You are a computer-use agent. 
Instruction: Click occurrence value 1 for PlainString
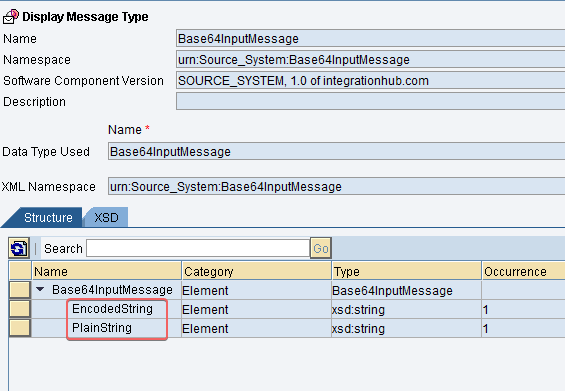(x=485, y=329)
